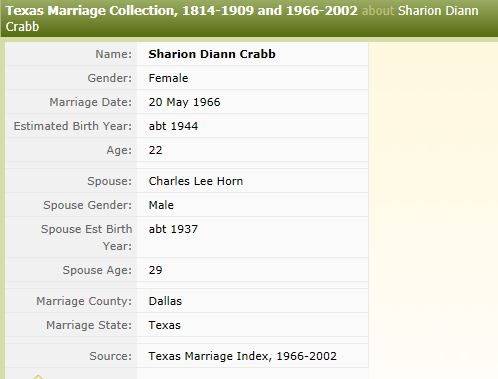Click the Source field label
This screenshot has width=498, height=379.
111,356
